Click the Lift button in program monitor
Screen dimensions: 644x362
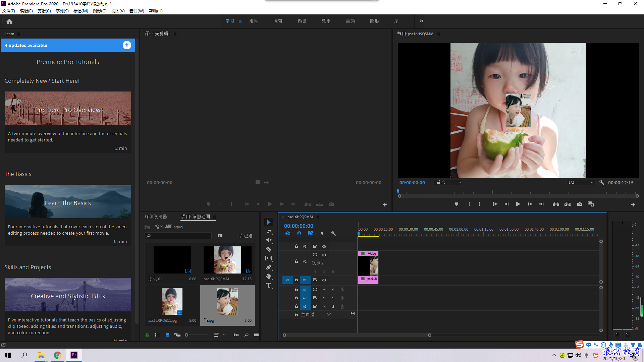556,204
